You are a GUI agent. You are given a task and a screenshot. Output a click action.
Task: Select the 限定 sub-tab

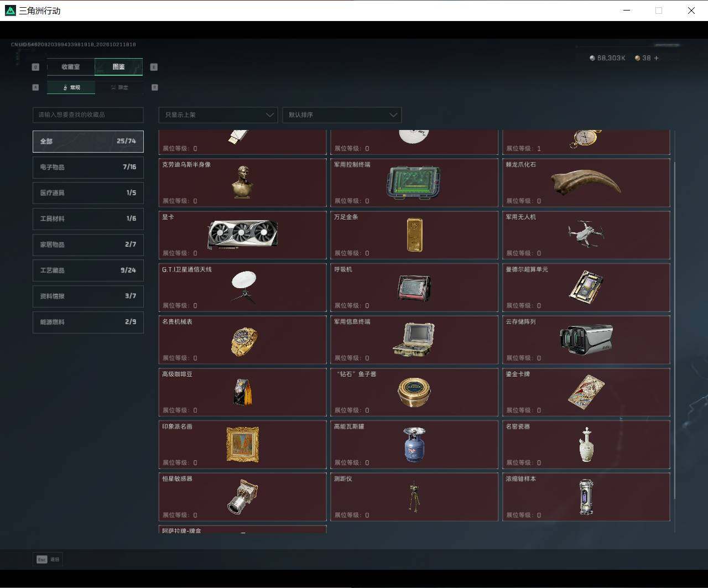pyautogui.click(x=119, y=87)
